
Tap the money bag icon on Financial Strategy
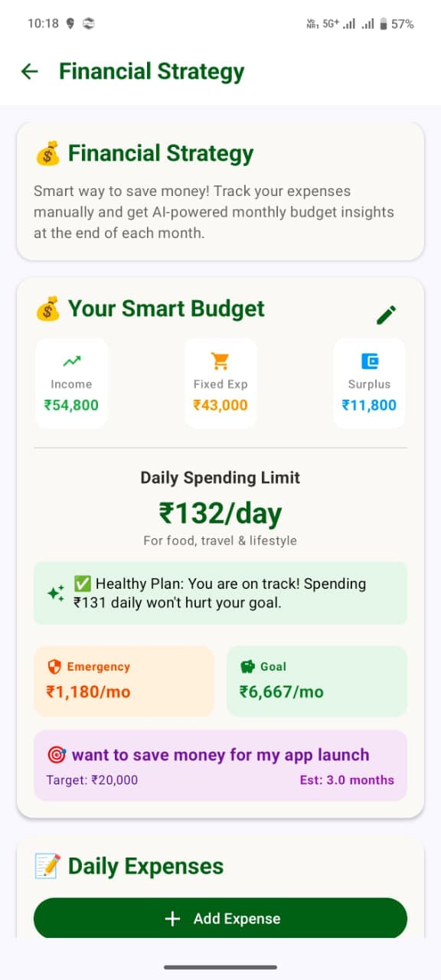coord(49,152)
